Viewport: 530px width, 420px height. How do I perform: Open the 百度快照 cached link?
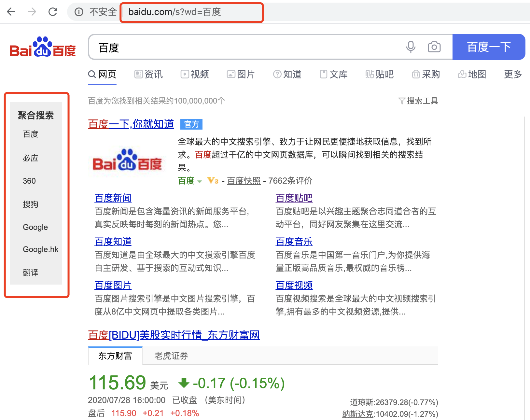244,181
